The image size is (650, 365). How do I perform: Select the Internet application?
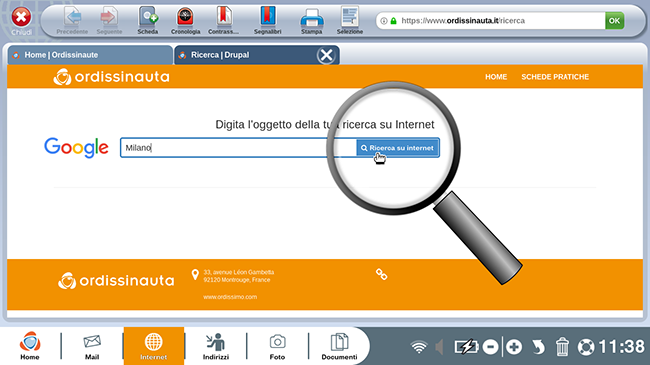coord(153,346)
